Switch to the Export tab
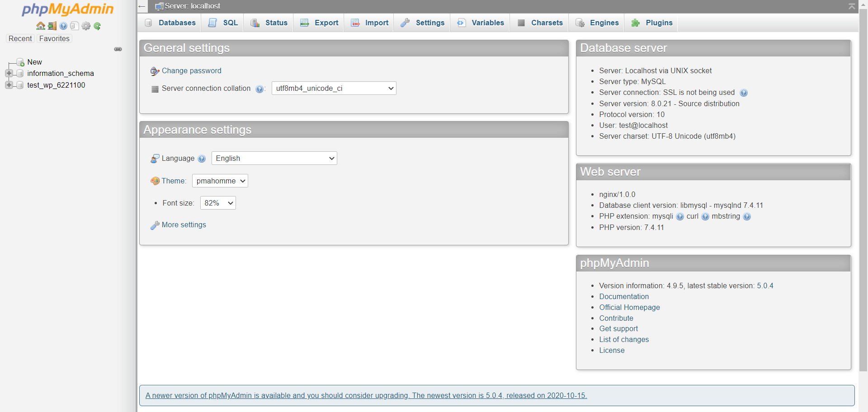The image size is (868, 412). [x=319, y=23]
